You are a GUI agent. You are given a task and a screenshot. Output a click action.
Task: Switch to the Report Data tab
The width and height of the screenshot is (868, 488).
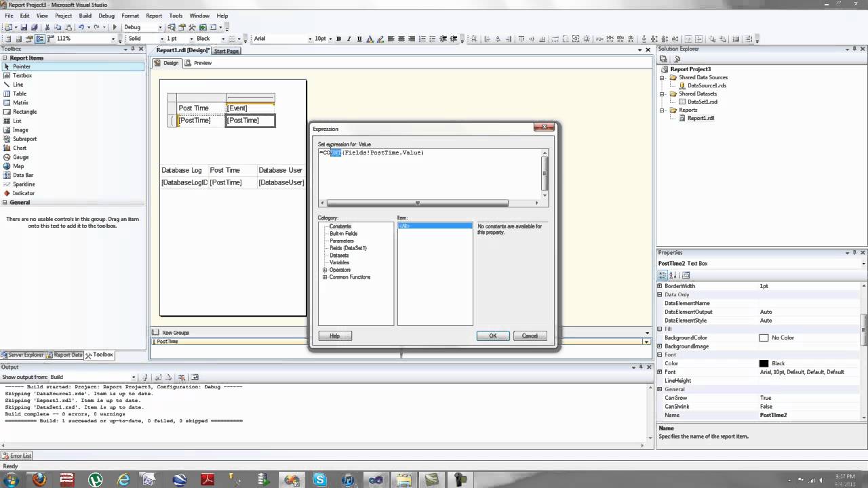click(64, 354)
